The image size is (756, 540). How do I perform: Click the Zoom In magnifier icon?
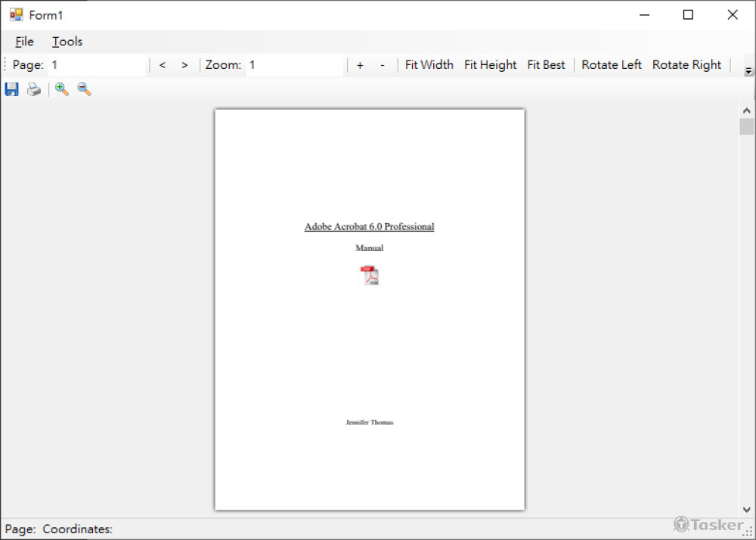[62, 89]
